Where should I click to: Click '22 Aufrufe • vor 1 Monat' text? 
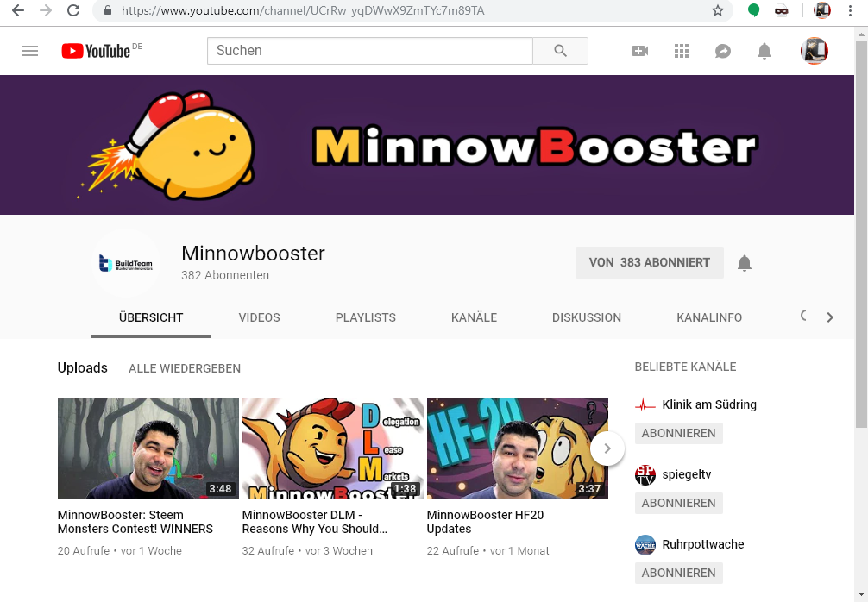pos(487,550)
